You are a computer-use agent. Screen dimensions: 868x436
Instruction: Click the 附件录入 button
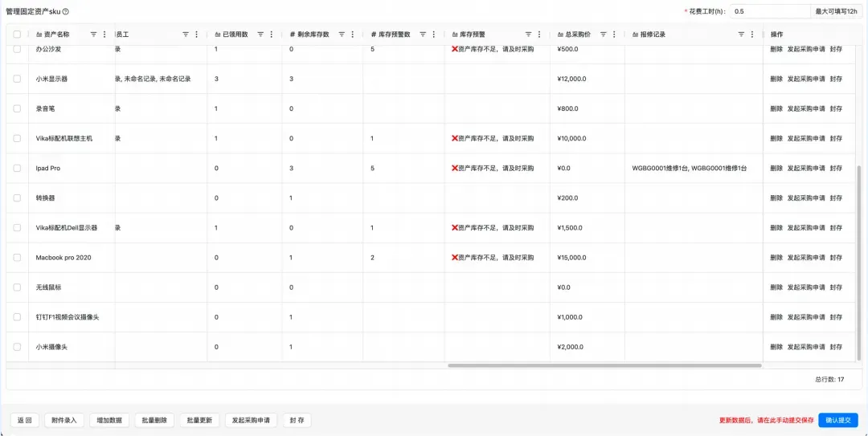(x=64, y=420)
